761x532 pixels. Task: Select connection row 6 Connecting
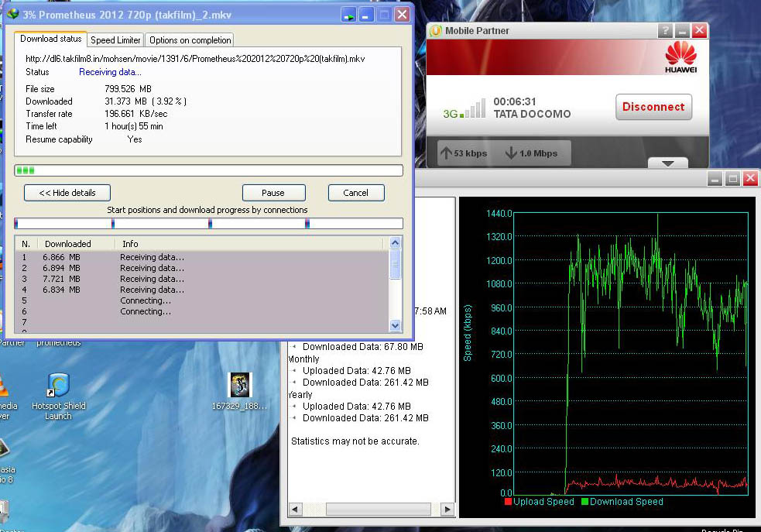click(x=202, y=311)
